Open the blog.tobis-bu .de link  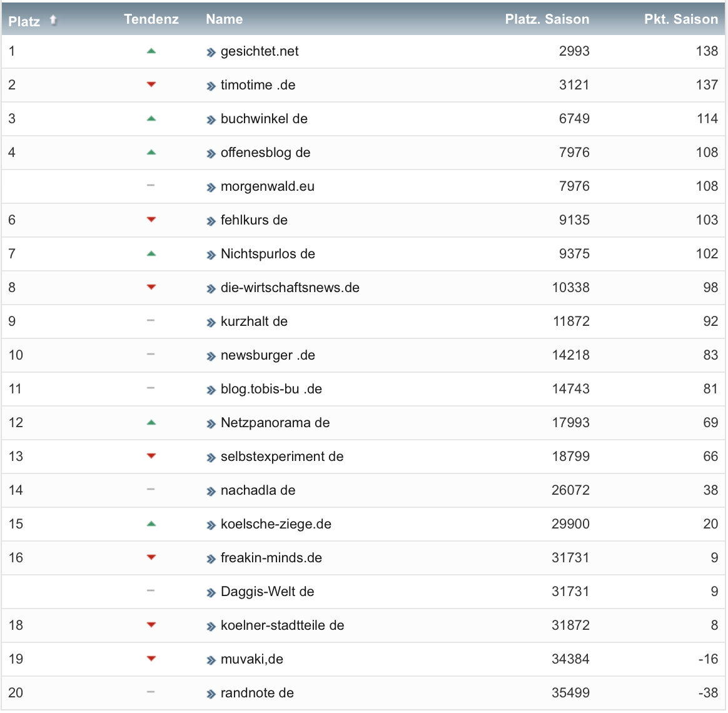[271, 389]
